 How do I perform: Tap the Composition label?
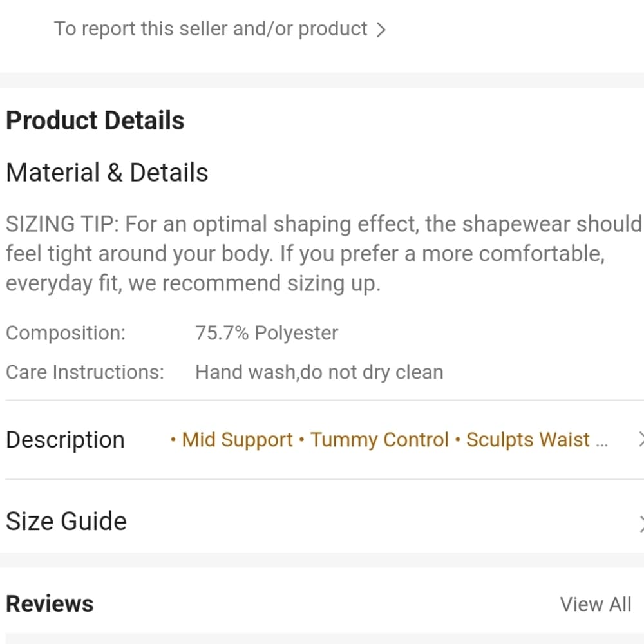tap(66, 333)
